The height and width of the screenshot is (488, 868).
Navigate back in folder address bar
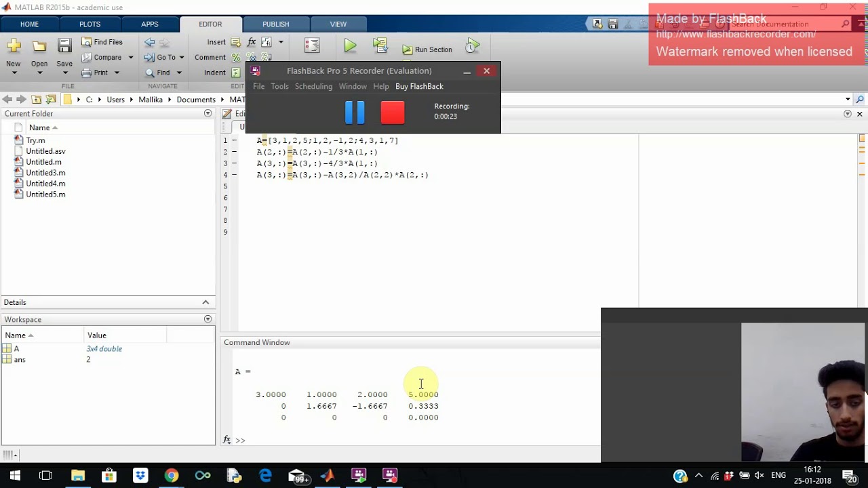pos(7,99)
